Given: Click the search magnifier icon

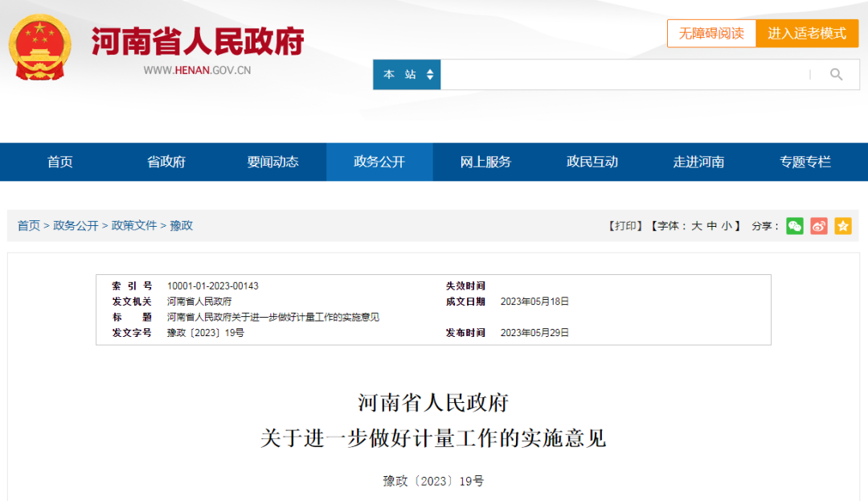Looking at the screenshot, I should click(836, 75).
